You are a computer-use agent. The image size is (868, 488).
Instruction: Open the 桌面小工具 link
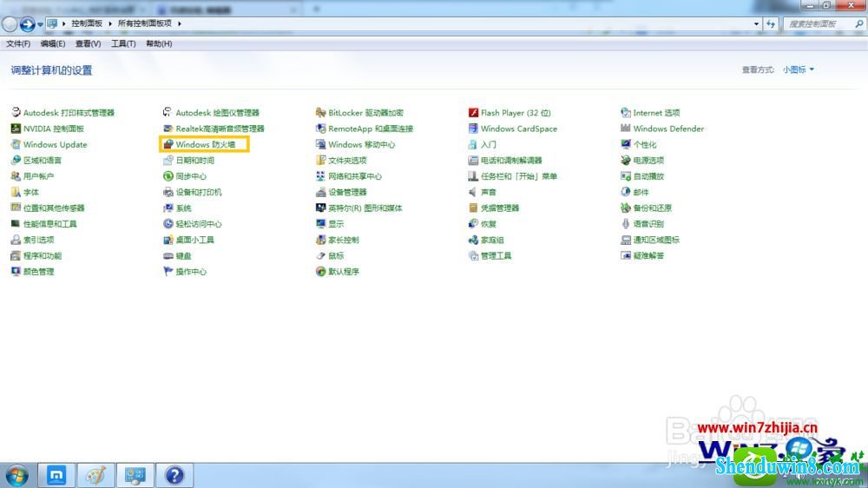[x=194, y=240]
